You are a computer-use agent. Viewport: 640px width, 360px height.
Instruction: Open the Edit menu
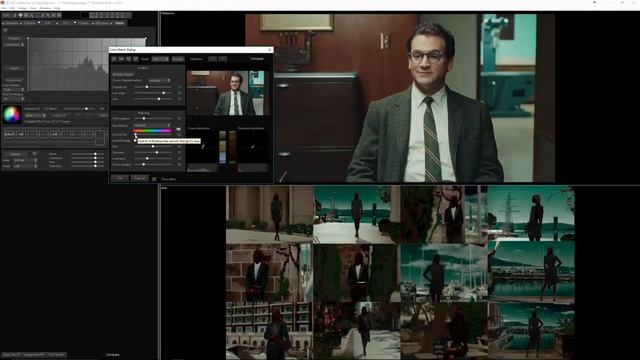tap(12, 8)
